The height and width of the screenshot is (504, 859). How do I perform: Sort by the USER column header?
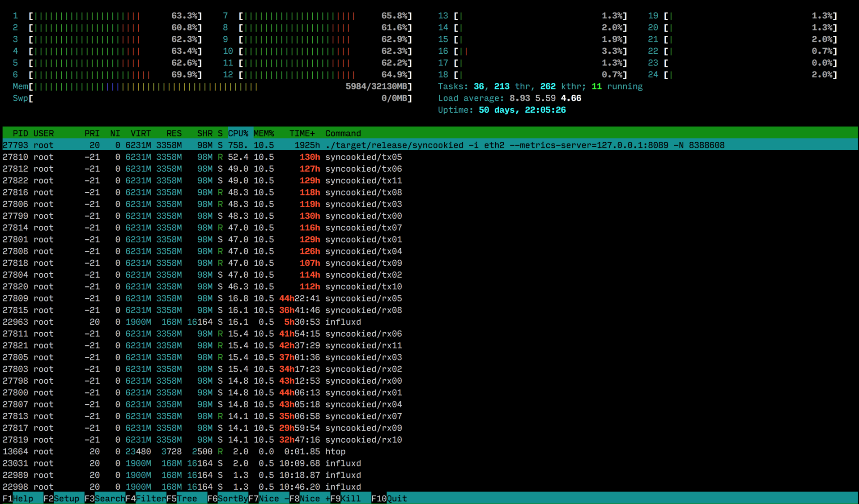pyautogui.click(x=44, y=133)
